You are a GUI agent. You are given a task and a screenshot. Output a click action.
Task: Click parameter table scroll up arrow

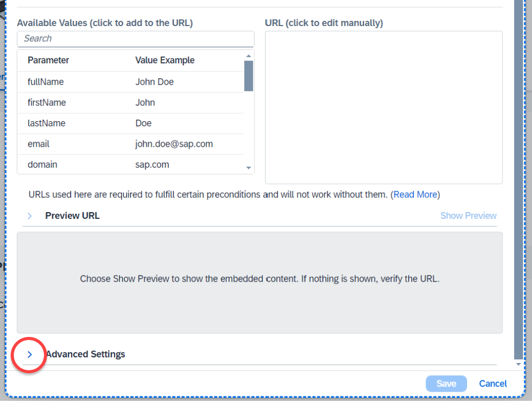coord(249,56)
